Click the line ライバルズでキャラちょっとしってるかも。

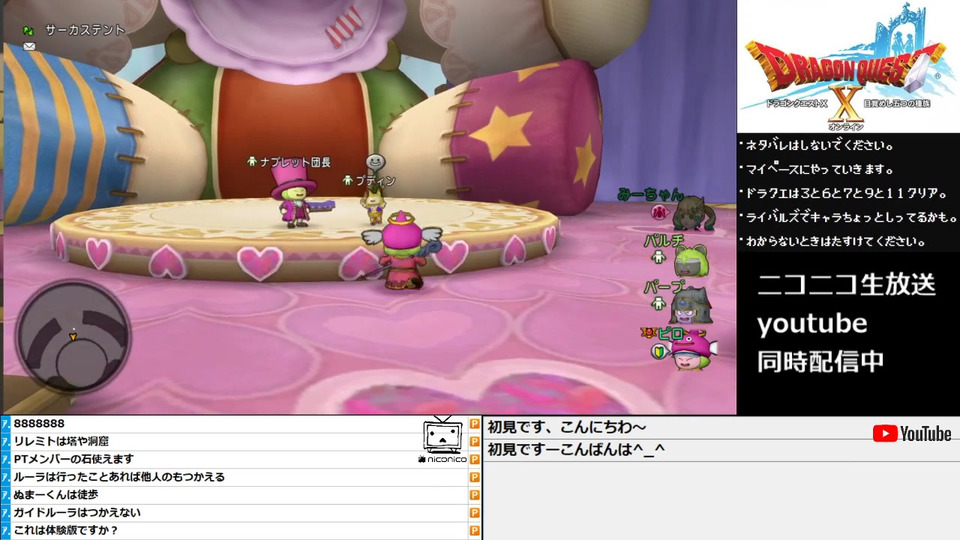pyautogui.click(x=849, y=217)
